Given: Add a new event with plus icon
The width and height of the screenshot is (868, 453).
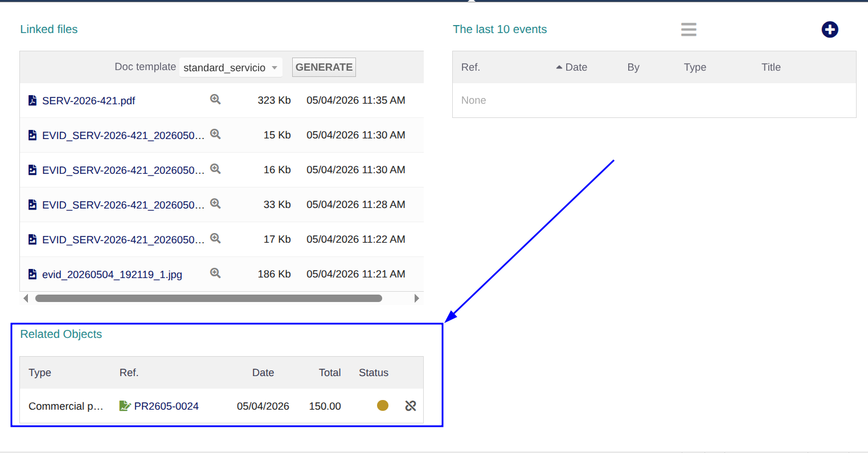Looking at the screenshot, I should [x=830, y=30].
